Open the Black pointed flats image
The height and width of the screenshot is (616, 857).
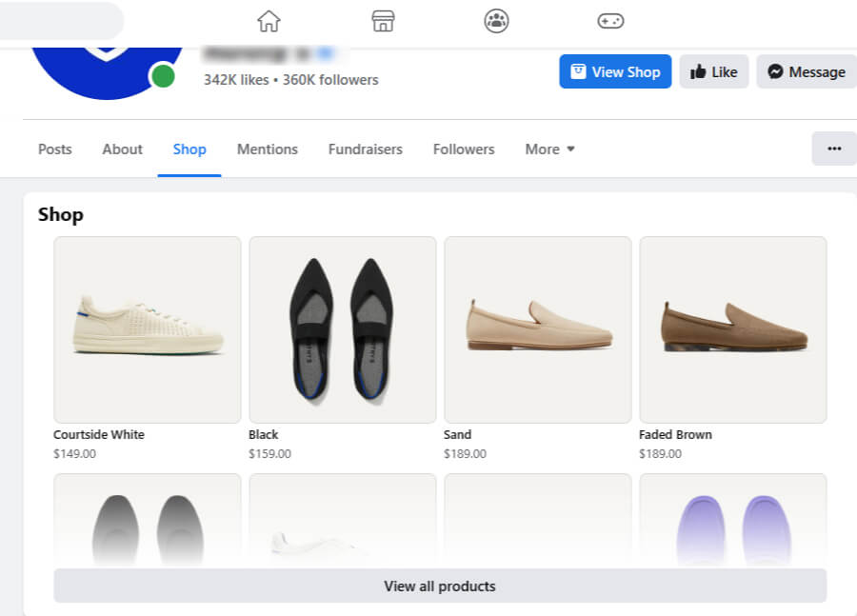pos(343,329)
